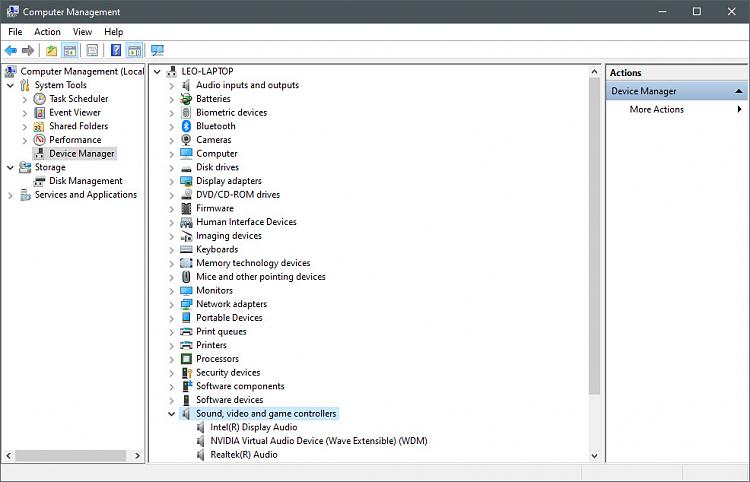750x482 pixels.
Task: Click the Properties toolbar icon
Action: 92,50
